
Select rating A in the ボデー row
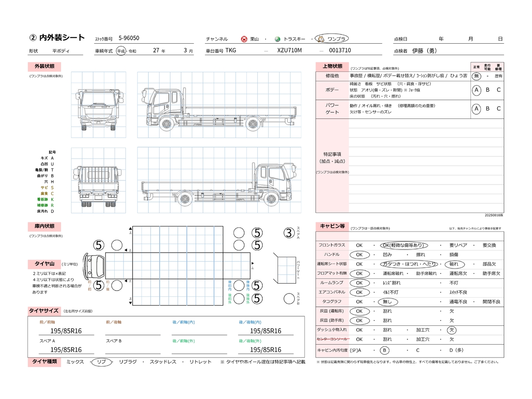(477, 90)
